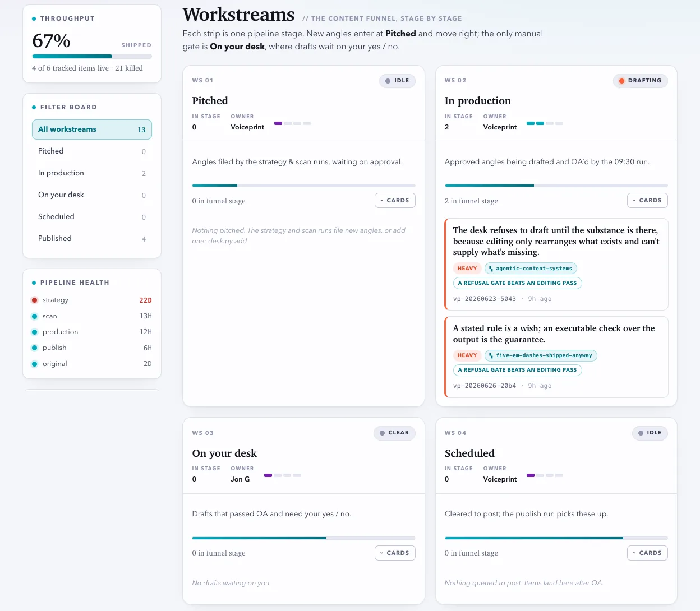This screenshot has height=611, width=700.
Task: Click the DRAFTING badge on WS 02
Action: [641, 81]
